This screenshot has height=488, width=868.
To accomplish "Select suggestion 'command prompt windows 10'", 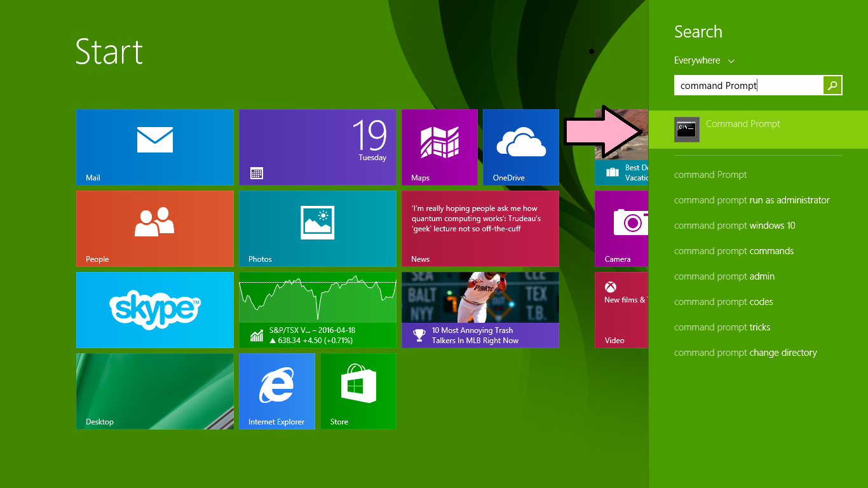I will [735, 226].
